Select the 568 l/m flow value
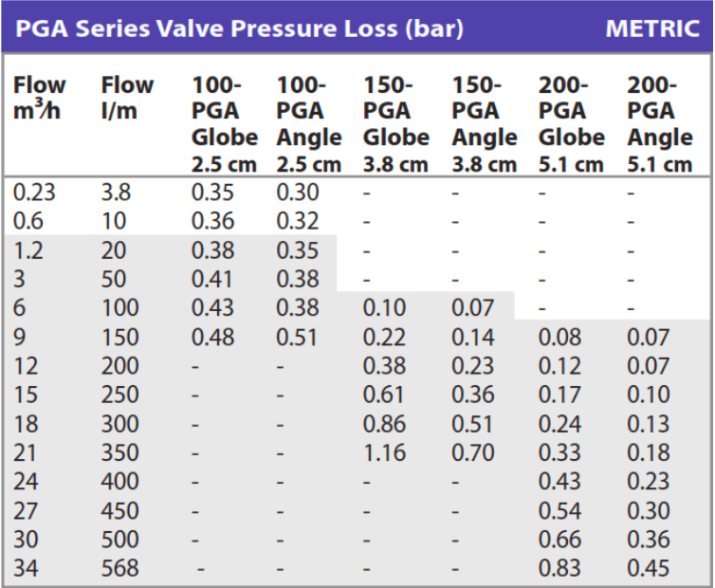Viewport: 715px width, 588px height. [119, 568]
